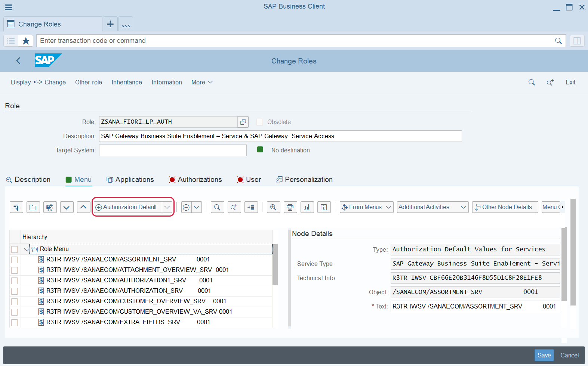Open the Authorization Default dropdown arrow

click(167, 207)
